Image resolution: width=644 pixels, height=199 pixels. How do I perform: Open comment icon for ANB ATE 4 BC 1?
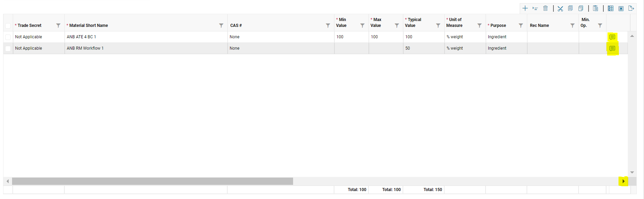click(612, 37)
